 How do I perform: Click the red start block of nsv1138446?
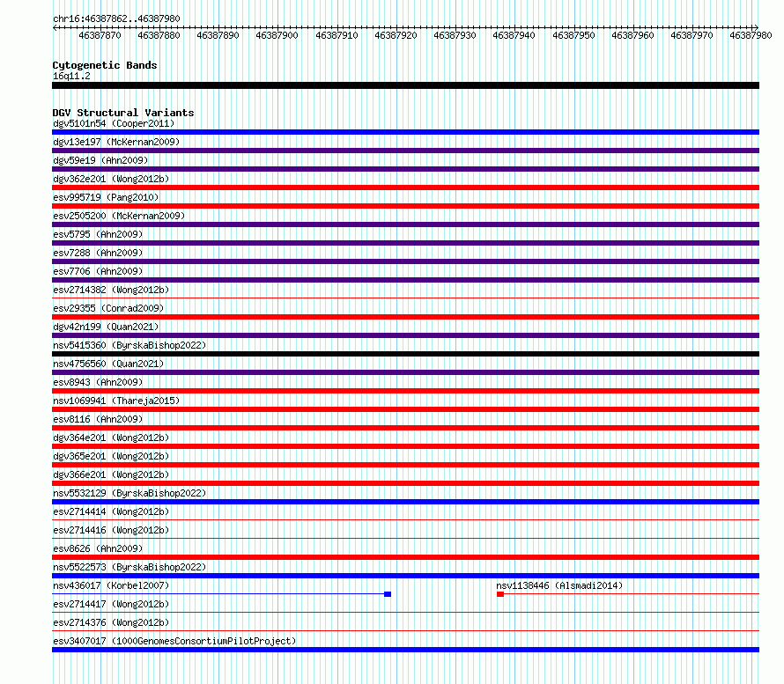[500, 594]
